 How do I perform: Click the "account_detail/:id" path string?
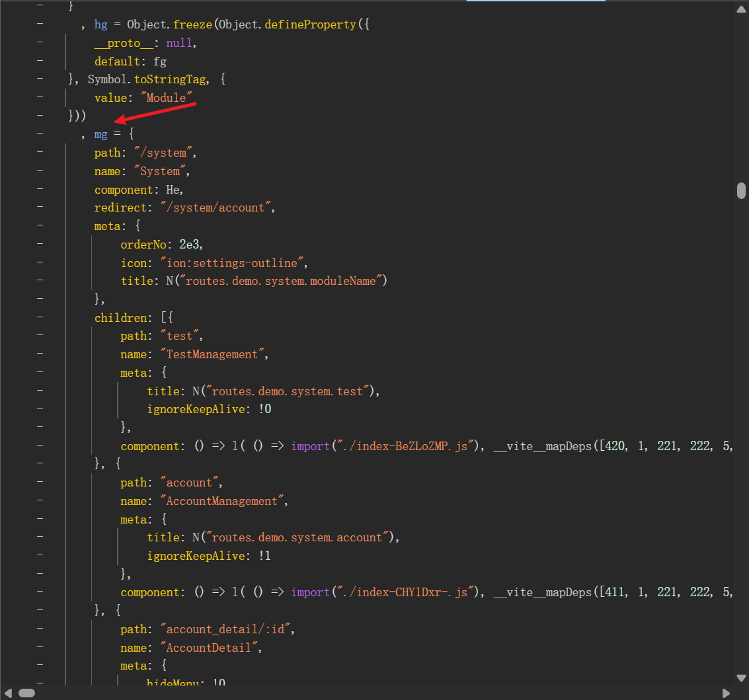click(x=226, y=629)
